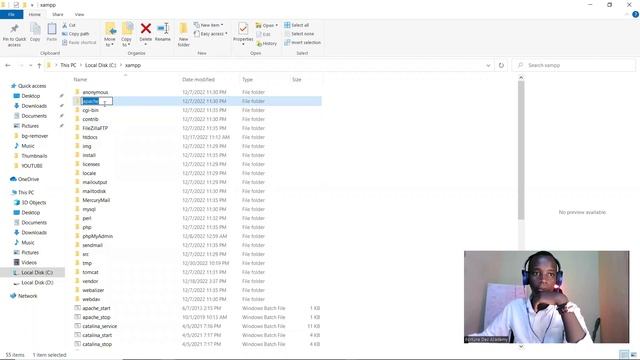This screenshot has height=360, width=640.
Task: Select the webalizer folder
Action: click(93, 290)
